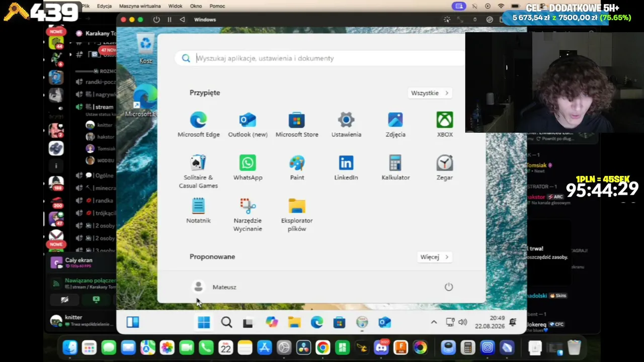The width and height of the screenshot is (644, 362).
Task: Click the VM power button in toolbar
Action: click(x=156, y=20)
